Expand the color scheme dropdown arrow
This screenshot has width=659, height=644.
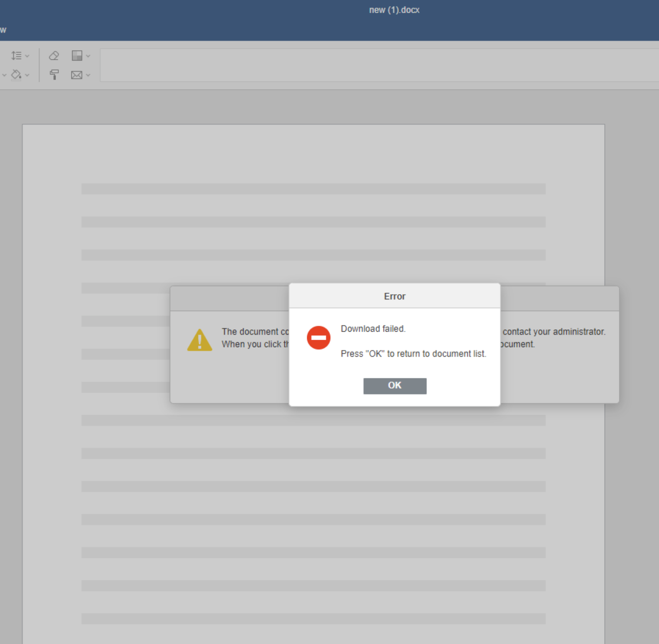pos(88,56)
